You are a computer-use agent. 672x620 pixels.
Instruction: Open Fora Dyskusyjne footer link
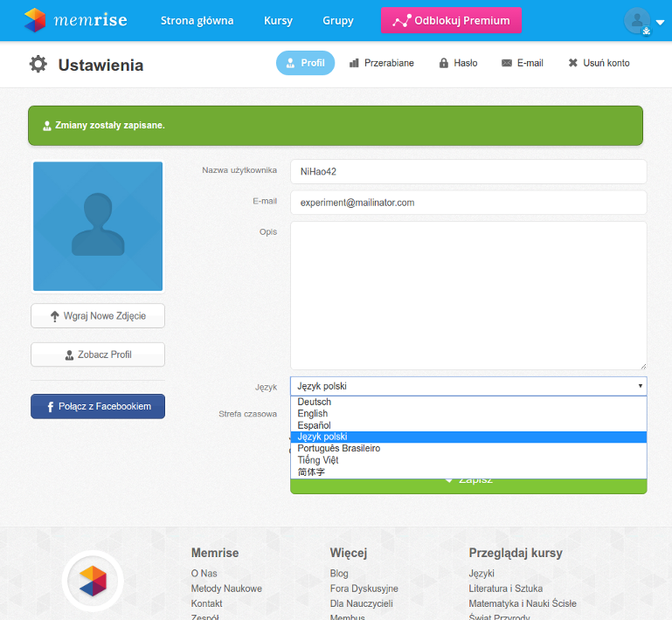point(364,589)
